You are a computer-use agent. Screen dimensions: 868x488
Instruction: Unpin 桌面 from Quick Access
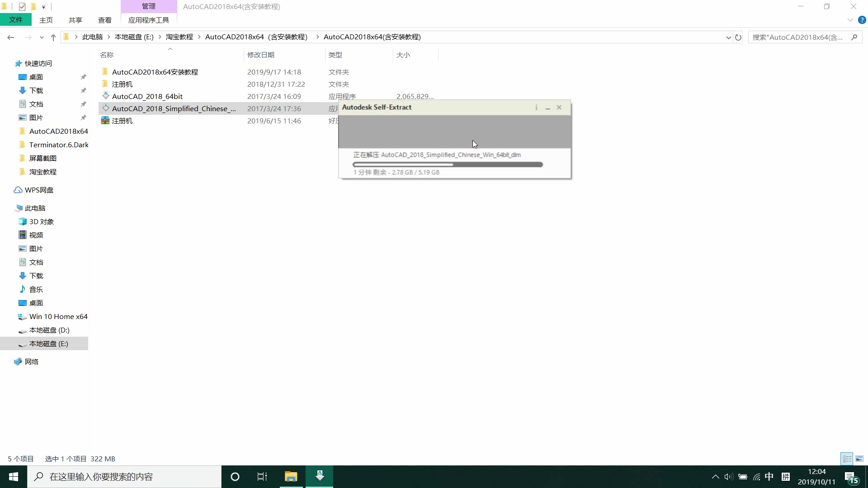(x=83, y=77)
